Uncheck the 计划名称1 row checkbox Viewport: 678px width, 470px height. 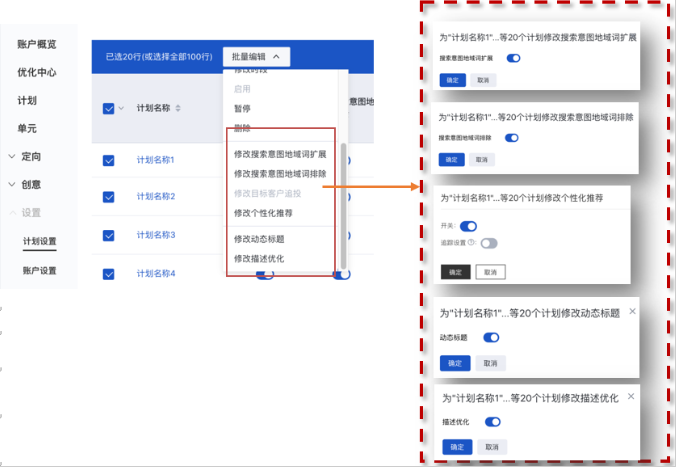coord(109,160)
